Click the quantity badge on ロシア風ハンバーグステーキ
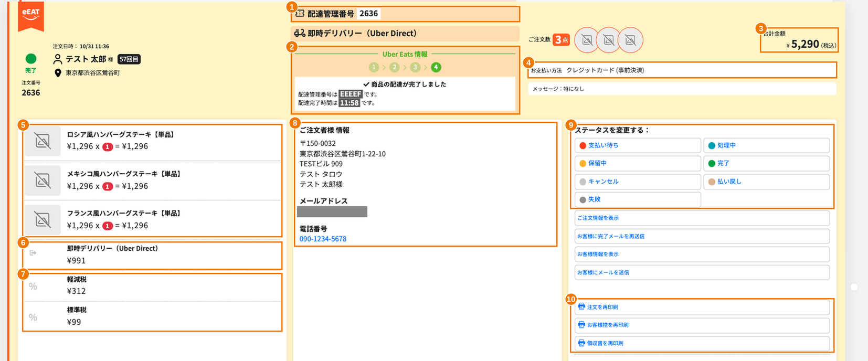 (x=108, y=147)
